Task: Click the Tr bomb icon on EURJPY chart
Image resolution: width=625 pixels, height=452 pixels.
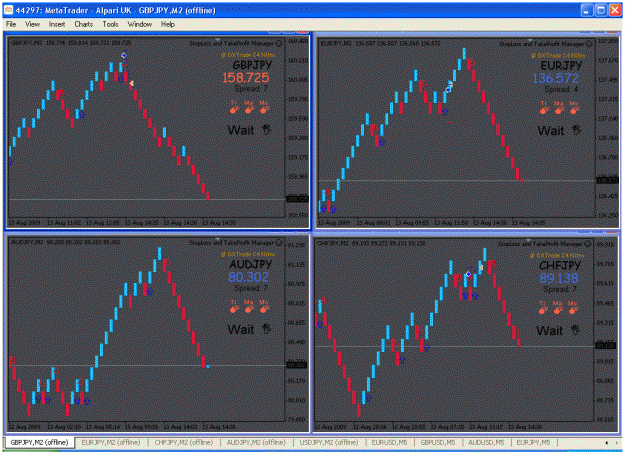Action: [544, 110]
